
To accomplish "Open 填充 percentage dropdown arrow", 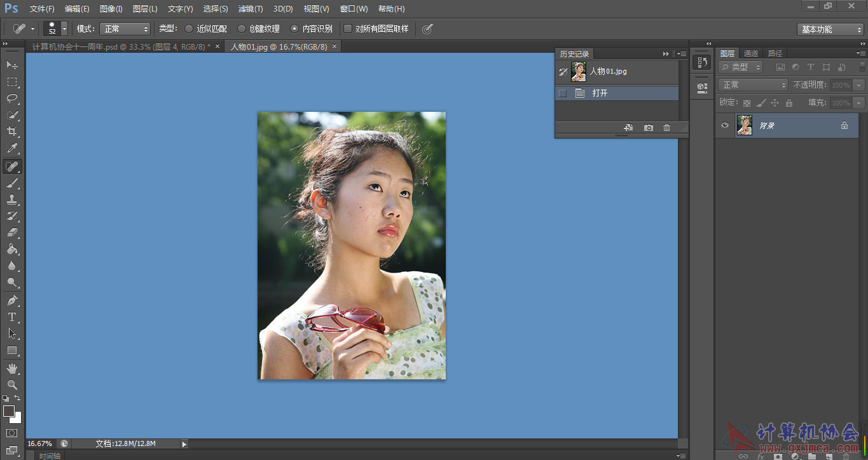I will coord(859,102).
